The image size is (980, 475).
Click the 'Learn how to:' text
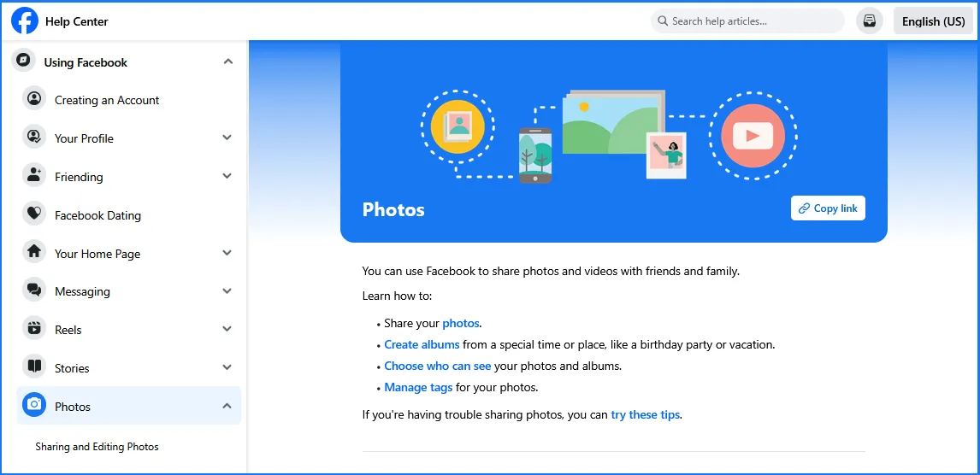click(x=397, y=296)
